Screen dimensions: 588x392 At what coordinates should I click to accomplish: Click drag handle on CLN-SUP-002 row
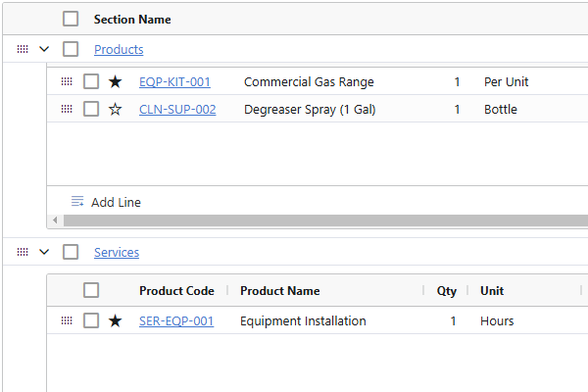(x=67, y=110)
